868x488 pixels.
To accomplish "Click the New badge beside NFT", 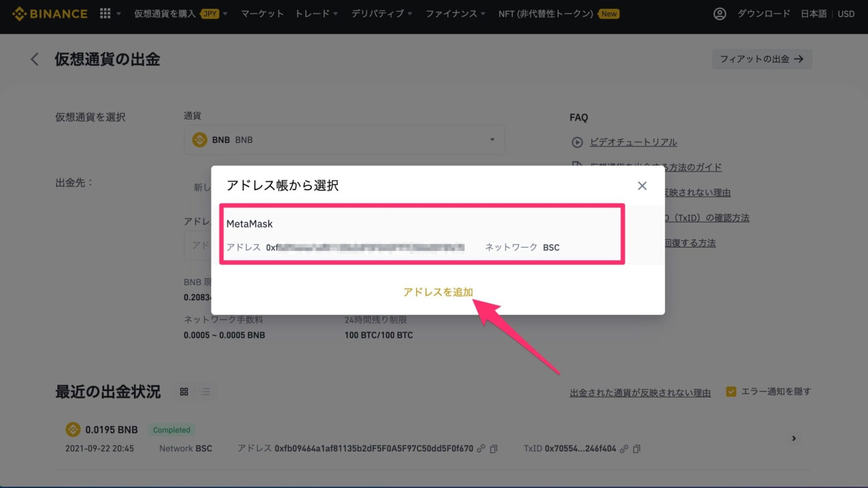I will point(609,14).
